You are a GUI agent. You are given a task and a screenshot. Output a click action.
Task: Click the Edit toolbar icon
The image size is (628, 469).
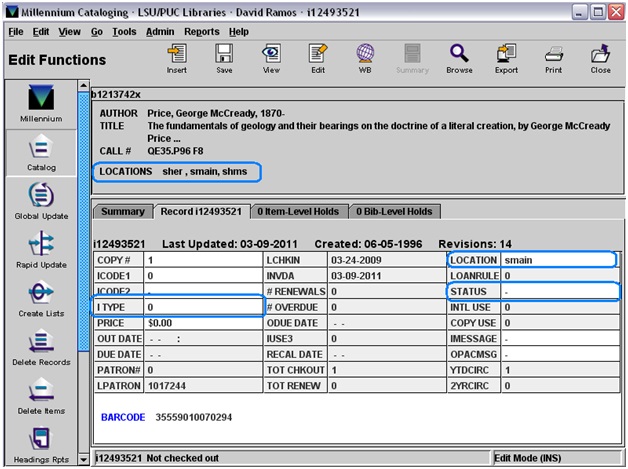318,58
